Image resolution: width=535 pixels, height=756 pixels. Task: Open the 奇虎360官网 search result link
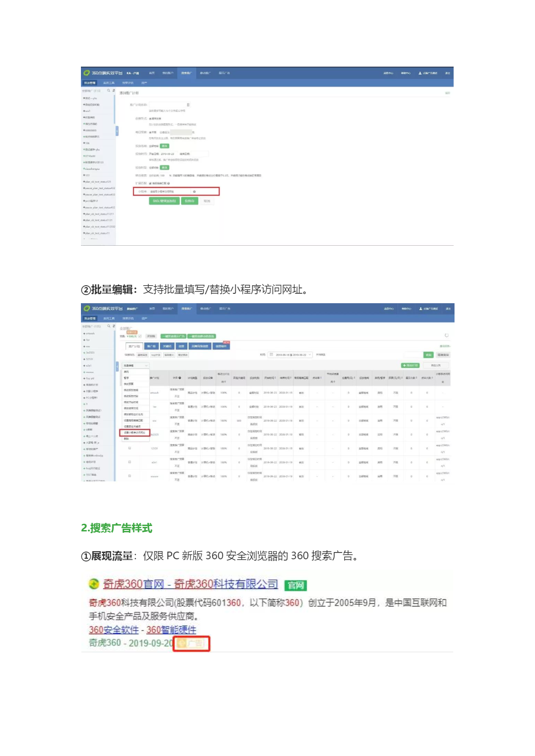pyautogui.click(x=191, y=584)
